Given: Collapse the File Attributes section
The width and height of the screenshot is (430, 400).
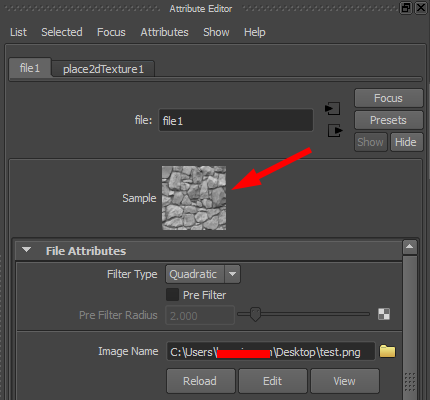Looking at the screenshot, I should 26,250.
